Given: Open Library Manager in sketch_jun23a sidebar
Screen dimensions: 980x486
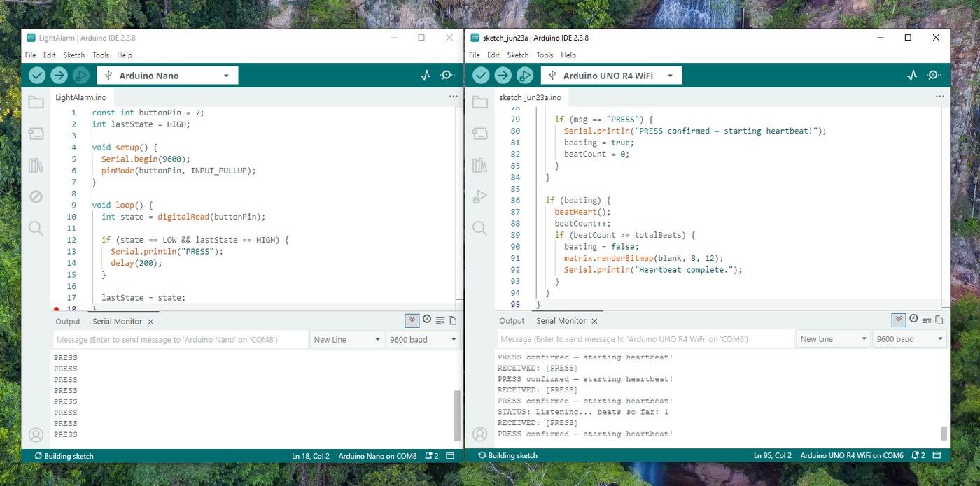Looking at the screenshot, I should pos(479,165).
